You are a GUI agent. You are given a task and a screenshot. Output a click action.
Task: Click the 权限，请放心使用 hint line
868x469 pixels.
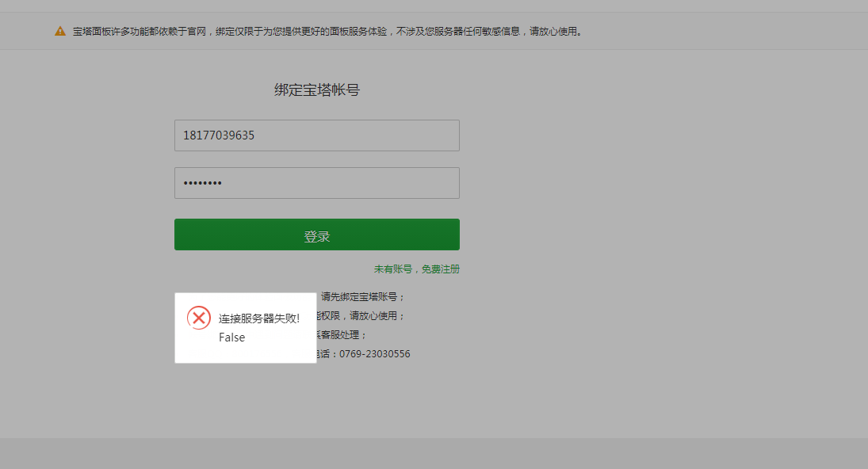(361, 316)
